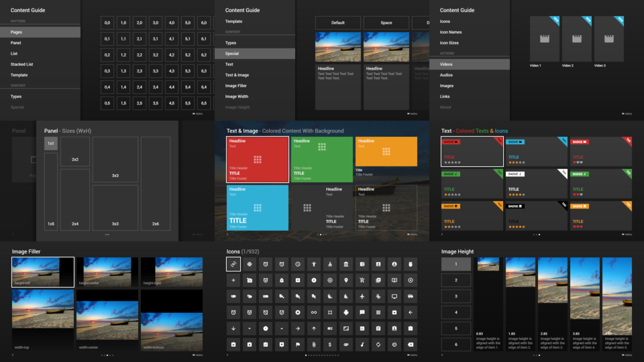Click the infinity symbol icon
Screen dimensions: 644x362
(x=314, y=312)
